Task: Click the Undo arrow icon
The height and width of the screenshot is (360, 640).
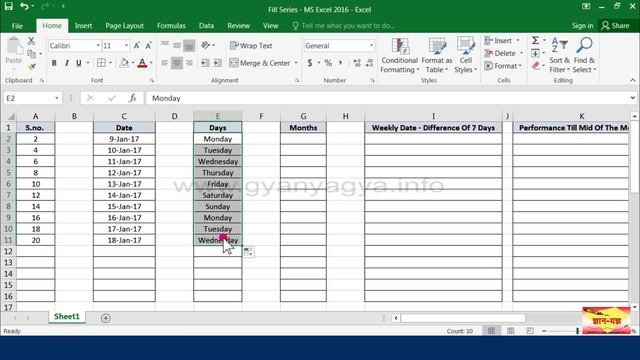Action: click(x=24, y=6)
